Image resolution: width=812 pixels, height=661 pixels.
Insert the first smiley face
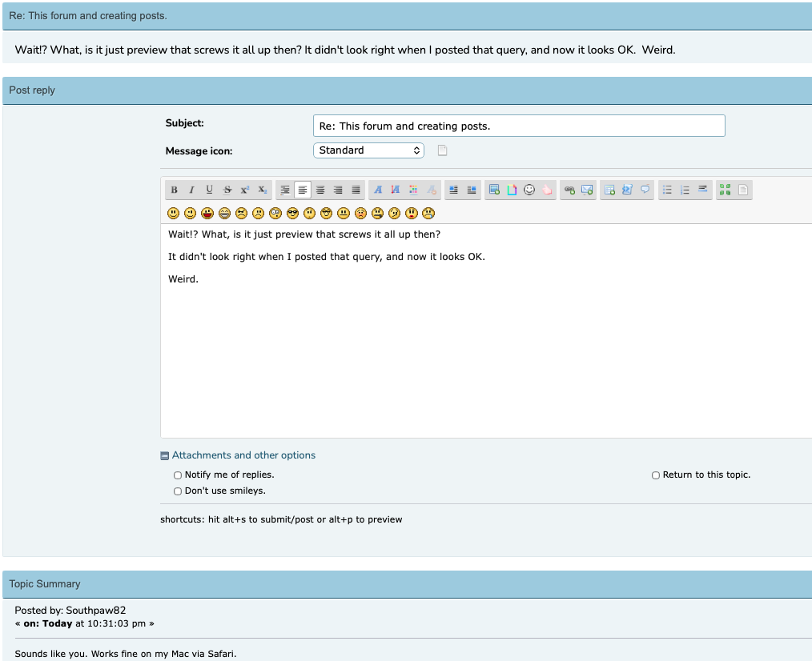174,213
